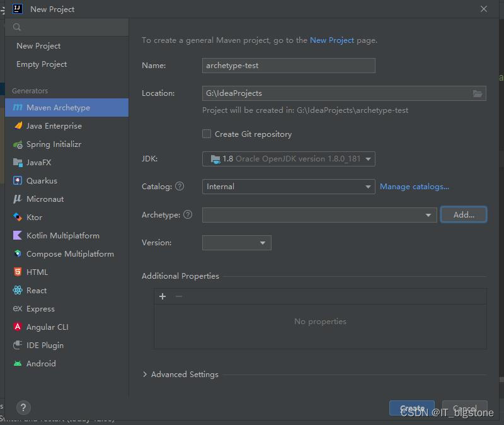Click the Micronaut mu icon

click(x=18, y=199)
